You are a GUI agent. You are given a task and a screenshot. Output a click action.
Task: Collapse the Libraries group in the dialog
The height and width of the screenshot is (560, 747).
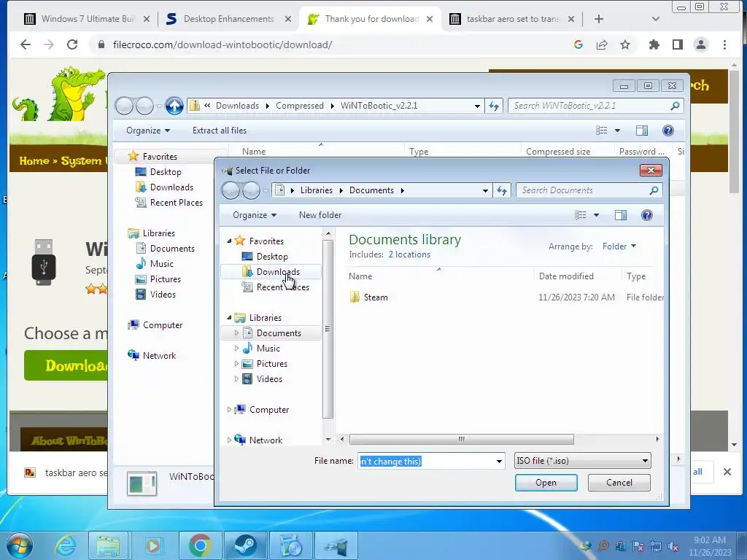click(x=229, y=318)
